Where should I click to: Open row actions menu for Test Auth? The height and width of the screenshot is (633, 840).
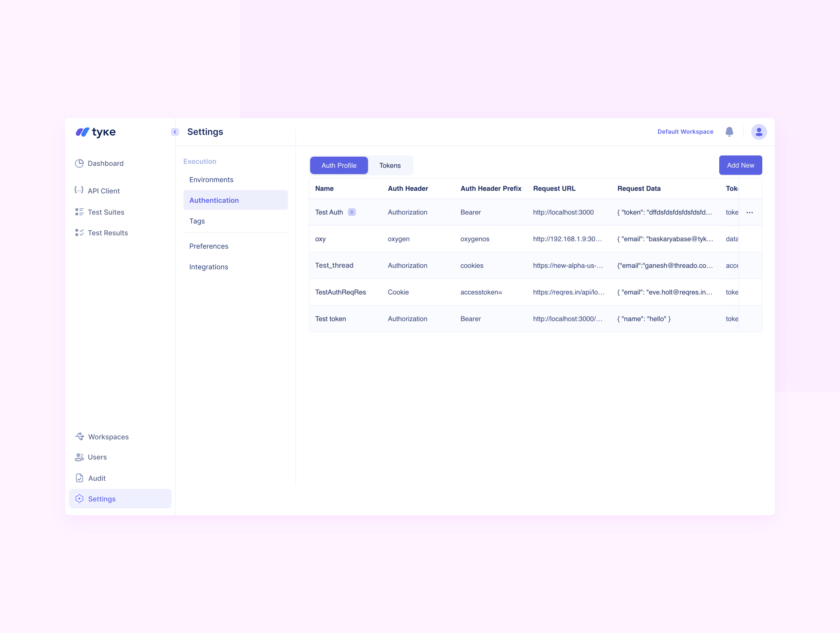750,212
